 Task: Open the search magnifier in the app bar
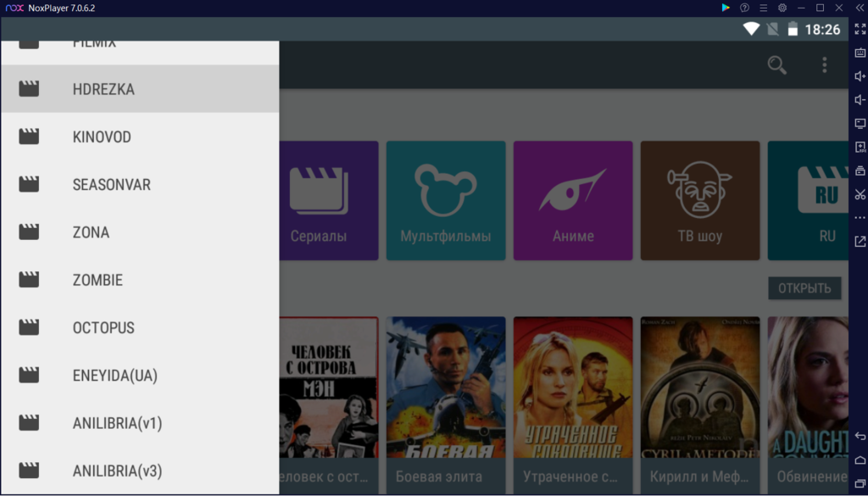click(x=776, y=64)
